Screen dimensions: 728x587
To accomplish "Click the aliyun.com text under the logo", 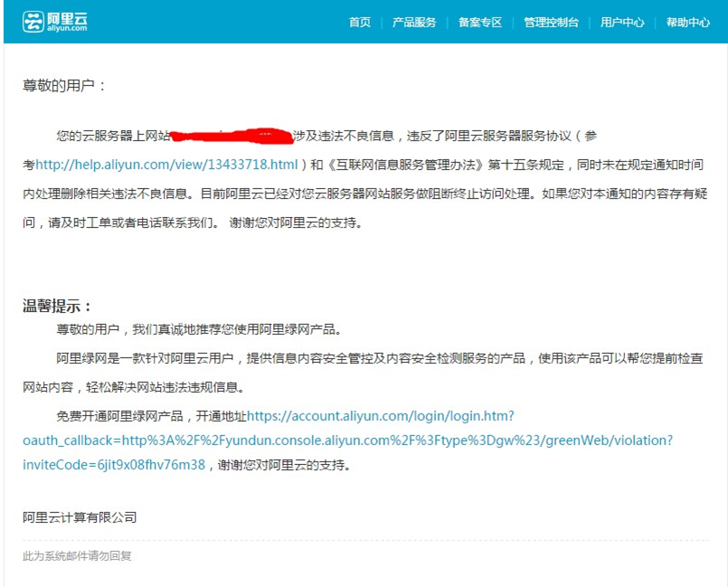I will coord(68,29).
